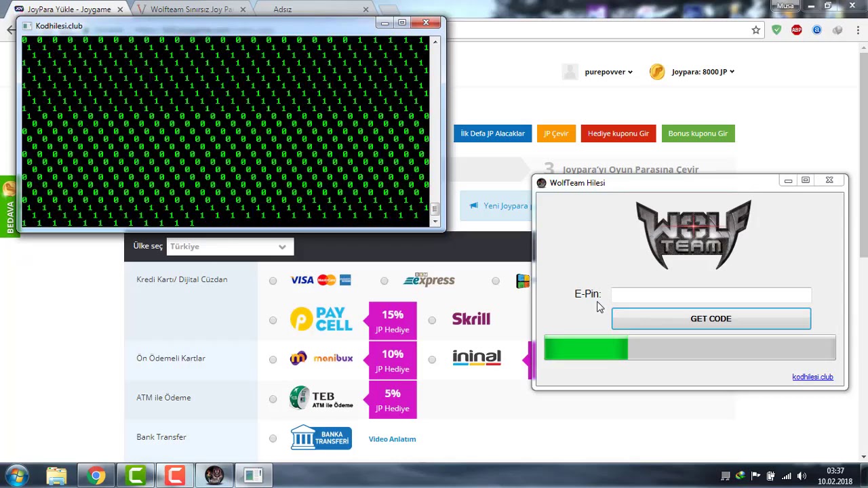Expand the Joypara: 8000 JP dropdown
The image size is (868, 488).
coord(703,72)
